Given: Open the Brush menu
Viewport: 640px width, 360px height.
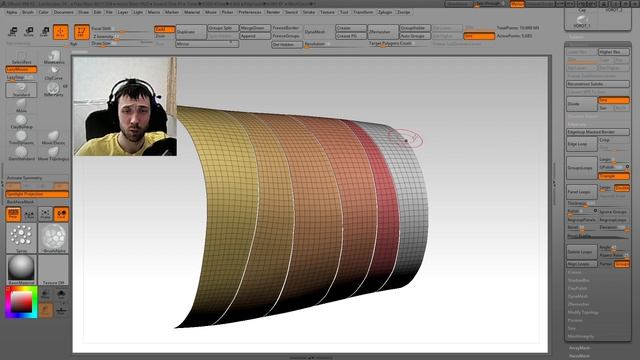Looking at the screenshot, I should [28, 12].
